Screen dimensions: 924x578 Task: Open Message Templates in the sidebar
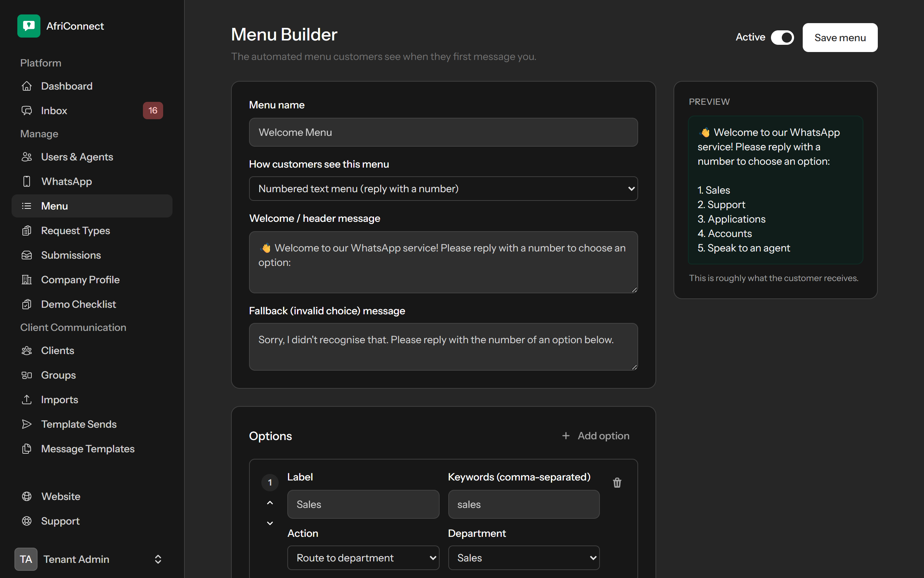(x=92, y=449)
